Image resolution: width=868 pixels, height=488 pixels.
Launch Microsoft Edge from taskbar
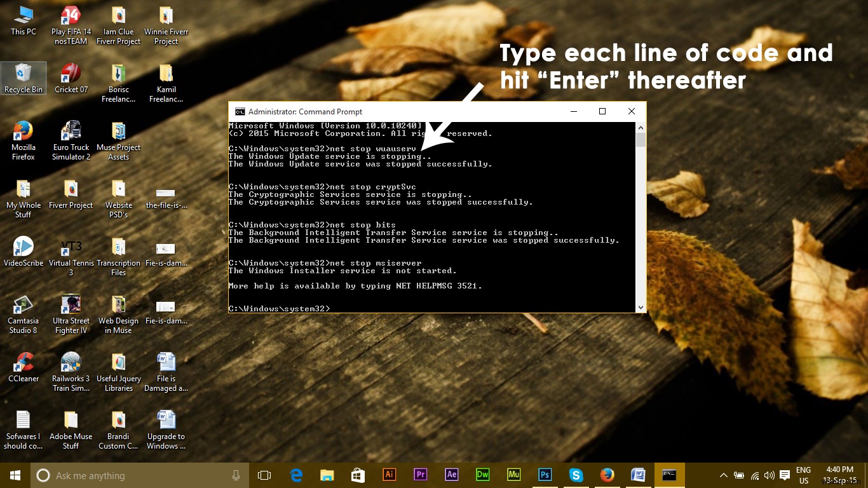pyautogui.click(x=296, y=475)
